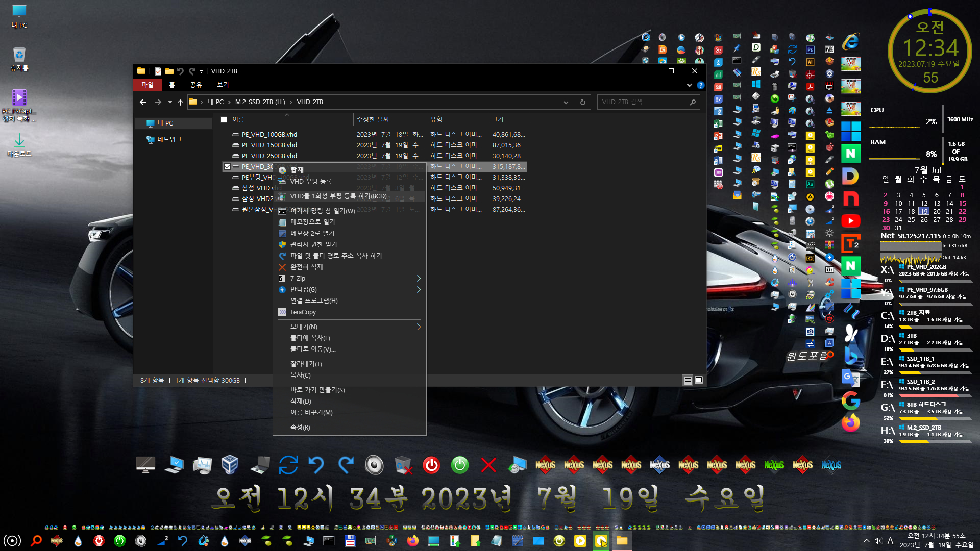The height and width of the screenshot is (551, 980).
Task: Choose 이름 바꾸기(M) in context menu
Action: coord(350,413)
